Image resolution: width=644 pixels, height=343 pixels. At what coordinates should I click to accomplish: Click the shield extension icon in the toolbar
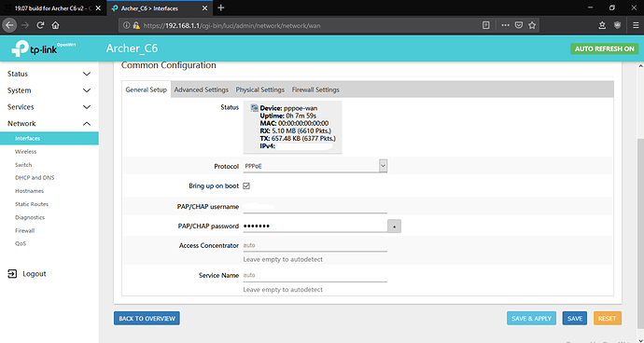tap(617, 25)
